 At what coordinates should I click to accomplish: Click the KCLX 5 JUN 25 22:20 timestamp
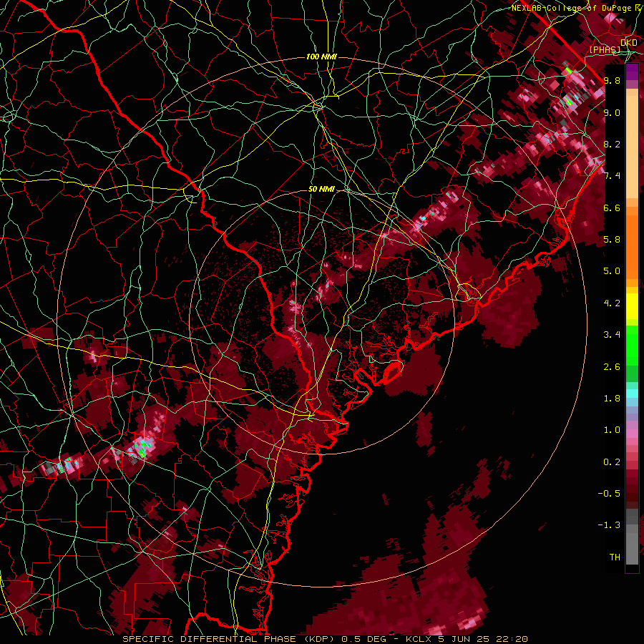click(467, 639)
